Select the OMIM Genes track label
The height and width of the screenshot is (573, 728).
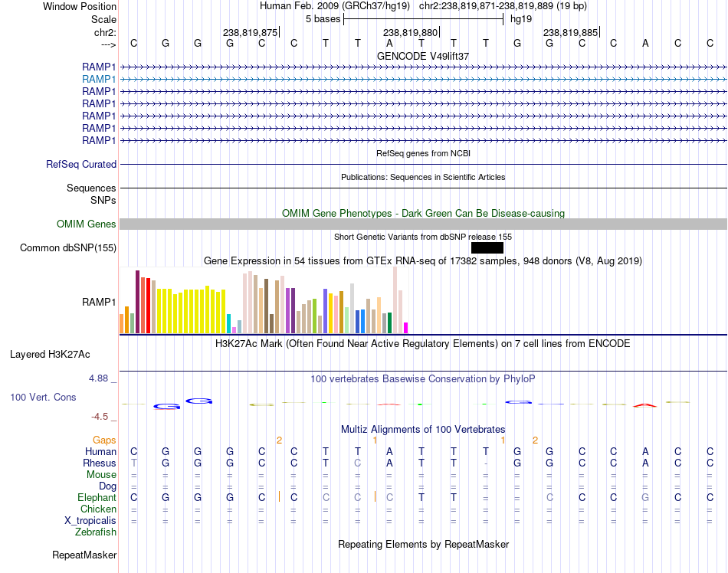(87, 224)
